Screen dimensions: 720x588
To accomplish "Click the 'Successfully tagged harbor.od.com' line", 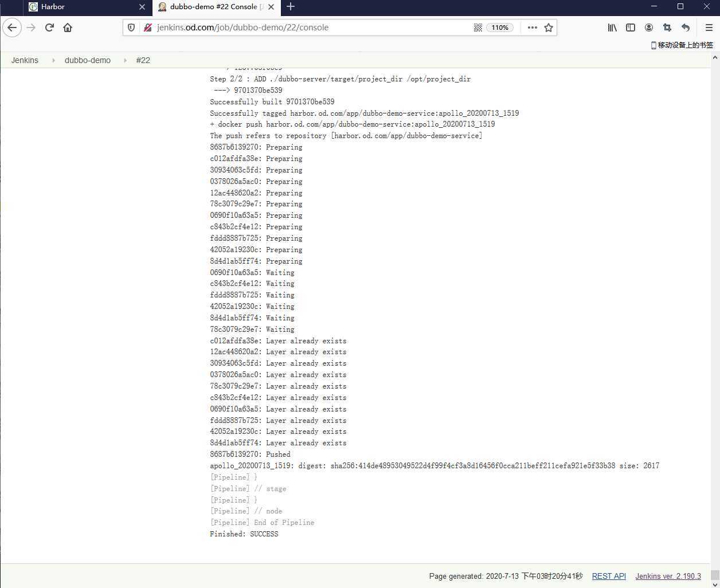I will tap(365, 113).
